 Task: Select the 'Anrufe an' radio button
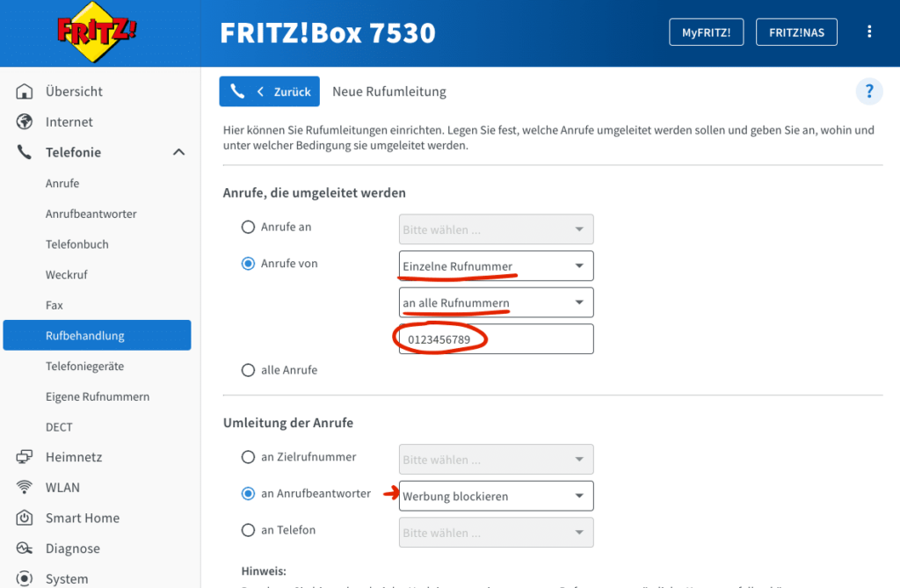(248, 228)
